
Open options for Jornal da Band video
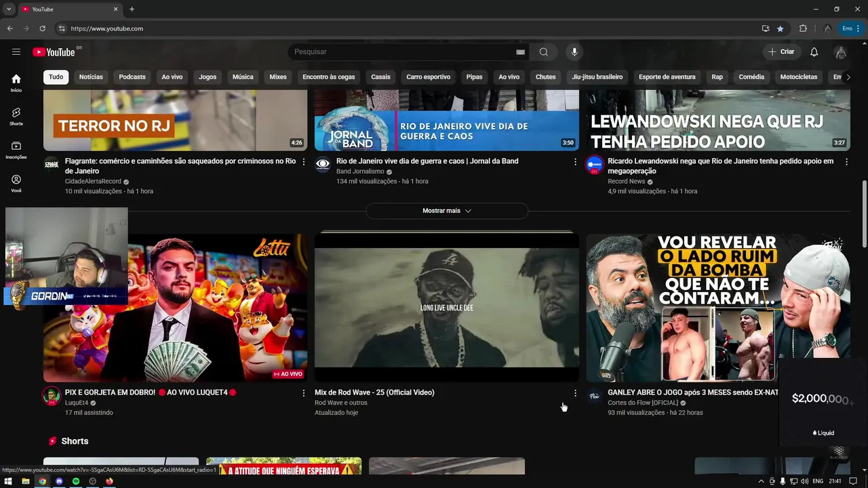tap(575, 162)
